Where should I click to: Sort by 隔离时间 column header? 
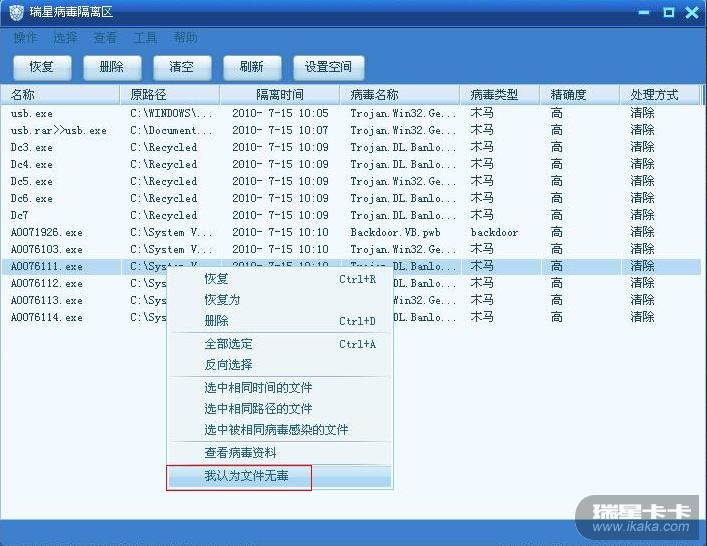click(280, 95)
